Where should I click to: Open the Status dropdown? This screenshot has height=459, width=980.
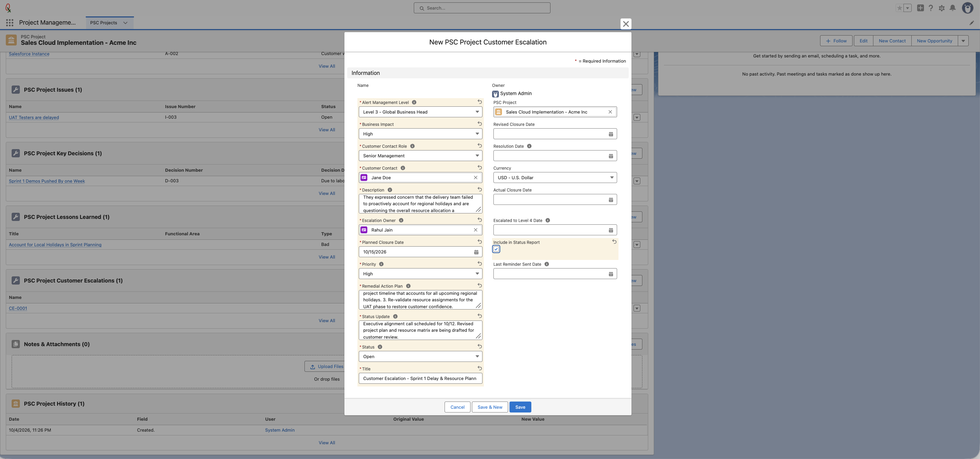click(420, 356)
